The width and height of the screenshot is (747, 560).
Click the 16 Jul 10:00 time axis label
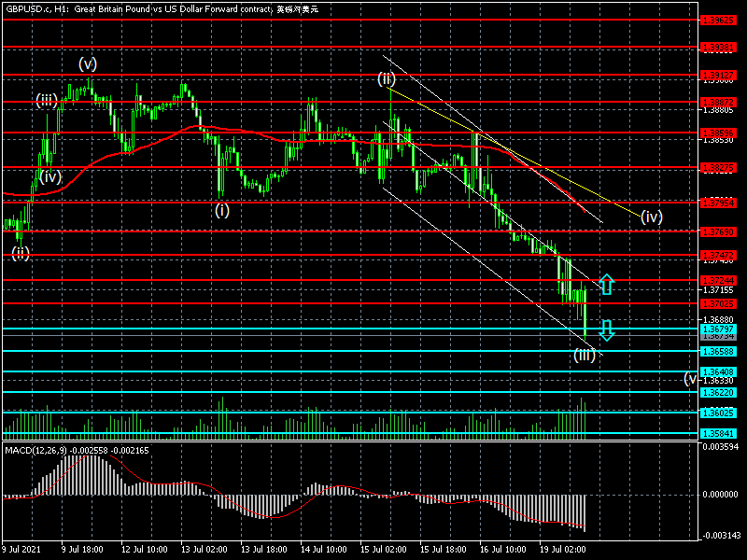501,551
